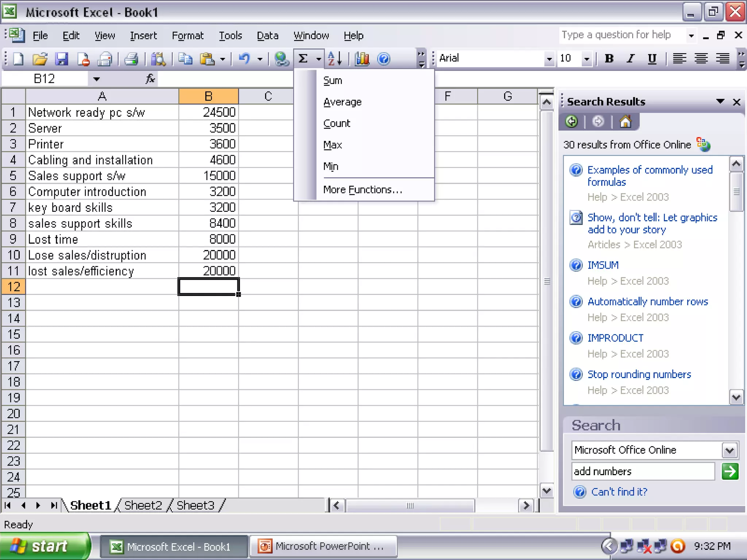Image resolution: width=747 pixels, height=560 pixels.
Task: Open the font size dropdown
Action: point(586,59)
